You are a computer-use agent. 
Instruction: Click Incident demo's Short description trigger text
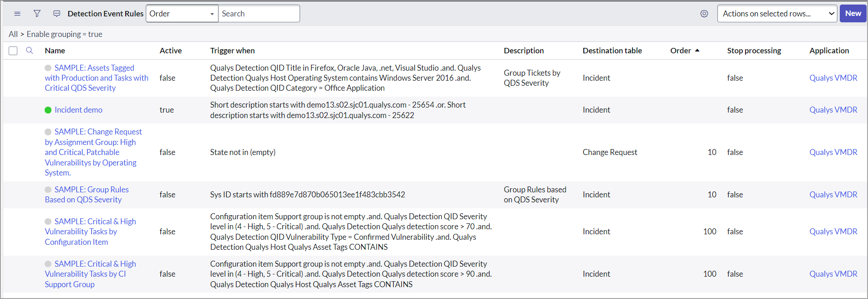pyautogui.click(x=338, y=110)
